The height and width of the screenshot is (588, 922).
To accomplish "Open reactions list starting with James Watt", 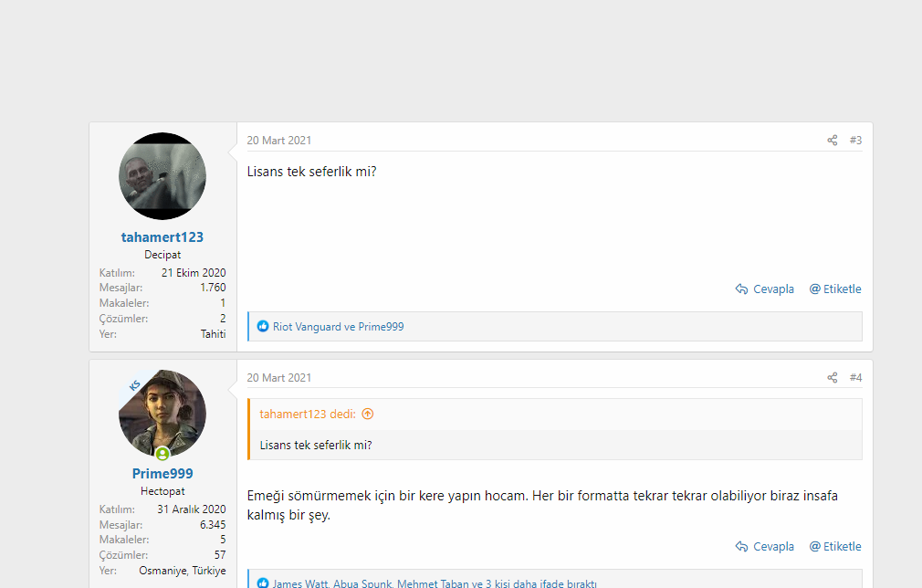I will click(x=435, y=583).
